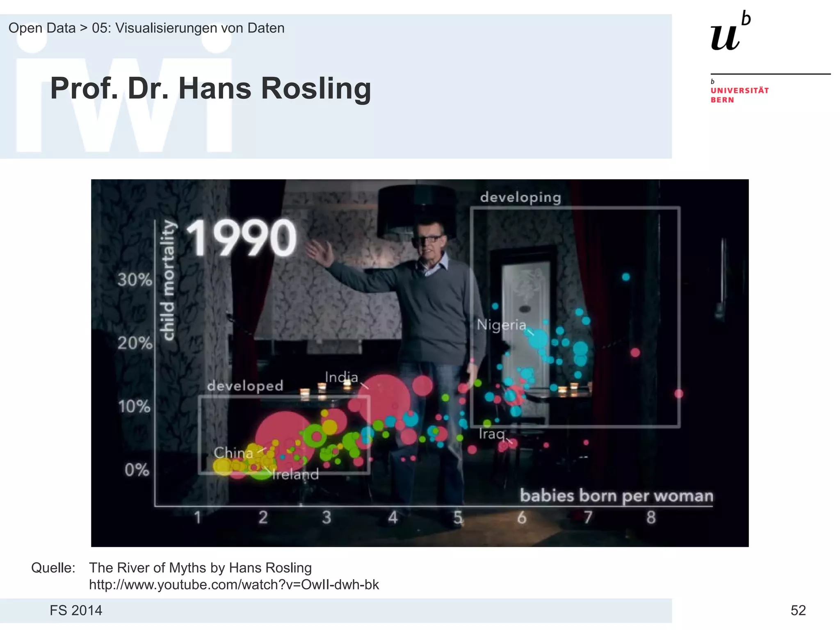The image size is (840, 630).
Task: Open the YouTube URL in the source line
Action: pyautogui.click(x=234, y=584)
